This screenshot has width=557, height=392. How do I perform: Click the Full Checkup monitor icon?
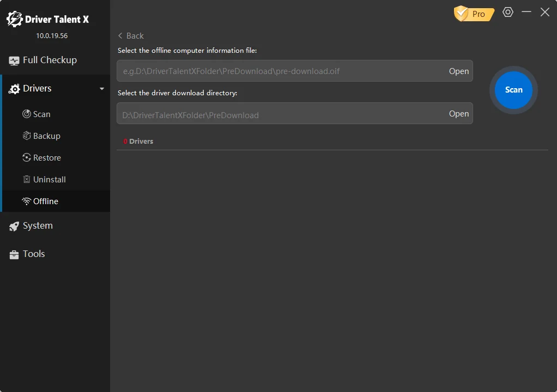(14, 60)
